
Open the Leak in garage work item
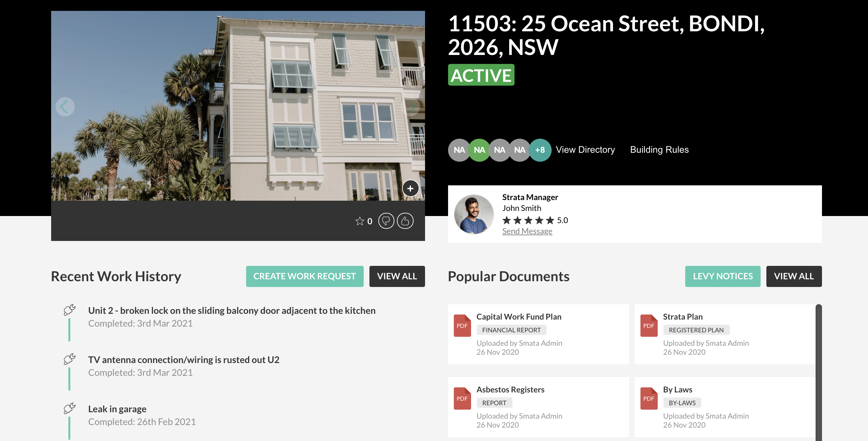(117, 409)
